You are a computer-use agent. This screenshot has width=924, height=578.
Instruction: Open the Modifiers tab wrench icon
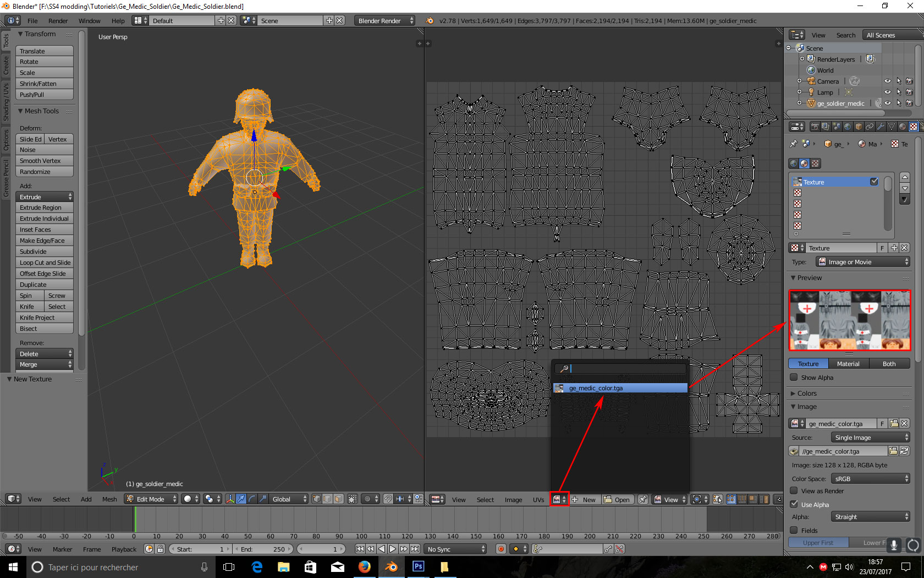[x=881, y=127]
